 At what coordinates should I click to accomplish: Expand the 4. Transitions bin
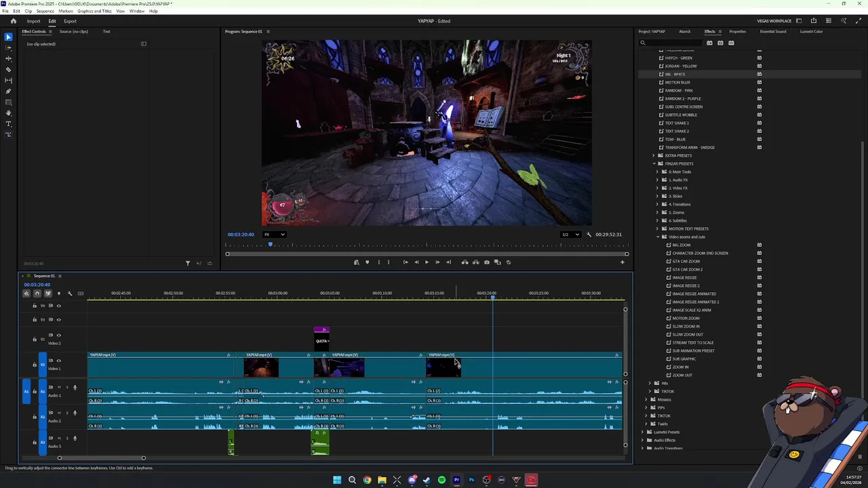[658, 204]
